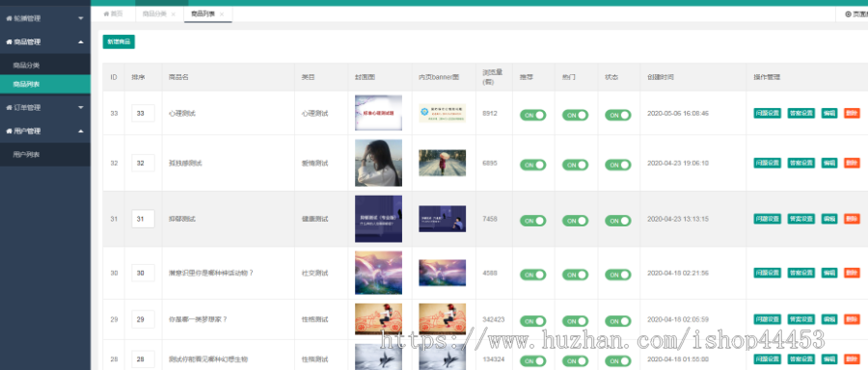Select 商品列表 in the sidebar
The height and width of the screenshot is (370, 868).
tap(45, 84)
